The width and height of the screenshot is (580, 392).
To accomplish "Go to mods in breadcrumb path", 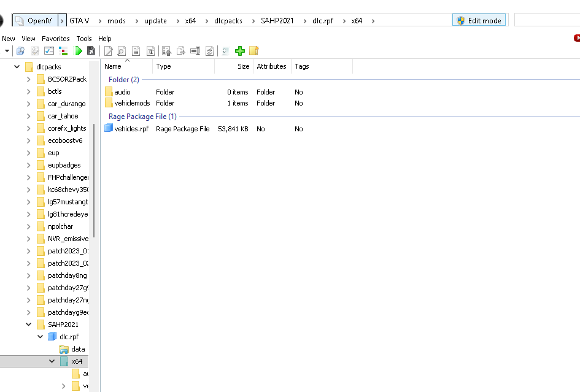I will (117, 21).
